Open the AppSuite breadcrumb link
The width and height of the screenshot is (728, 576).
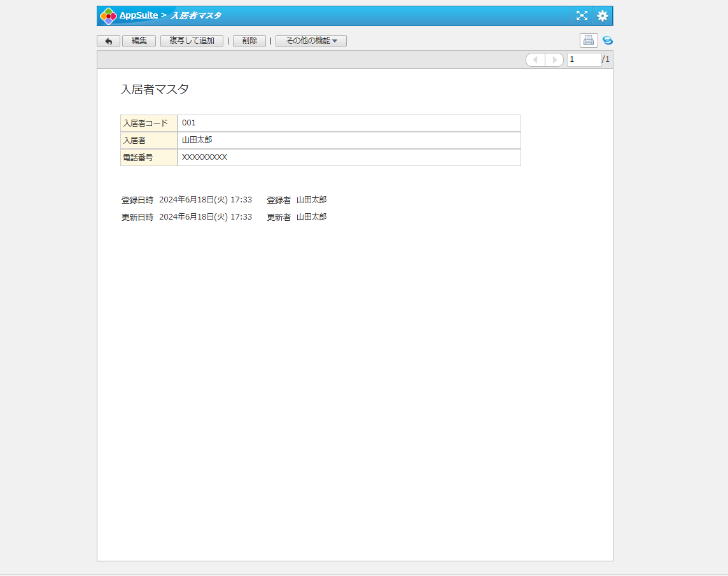[x=139, y=15]
